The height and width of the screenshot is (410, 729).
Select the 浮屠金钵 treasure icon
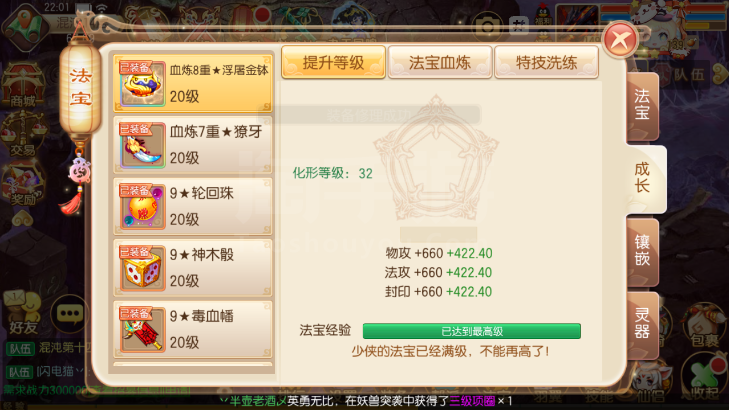tap(142, 84)
